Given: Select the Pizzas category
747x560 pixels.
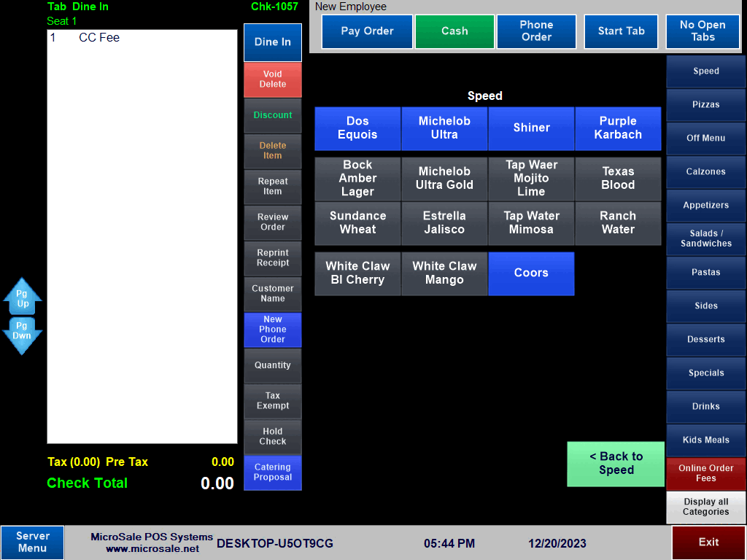Looking at the screenshot, I should 705,105.
